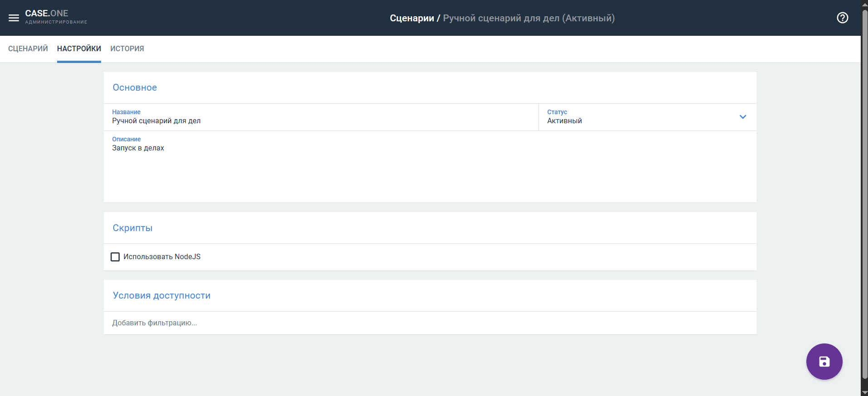The height and width of the screenshot is (396, 868).
Task: Click the CASE.ONE logo
Action: click(x=47, y=14)
